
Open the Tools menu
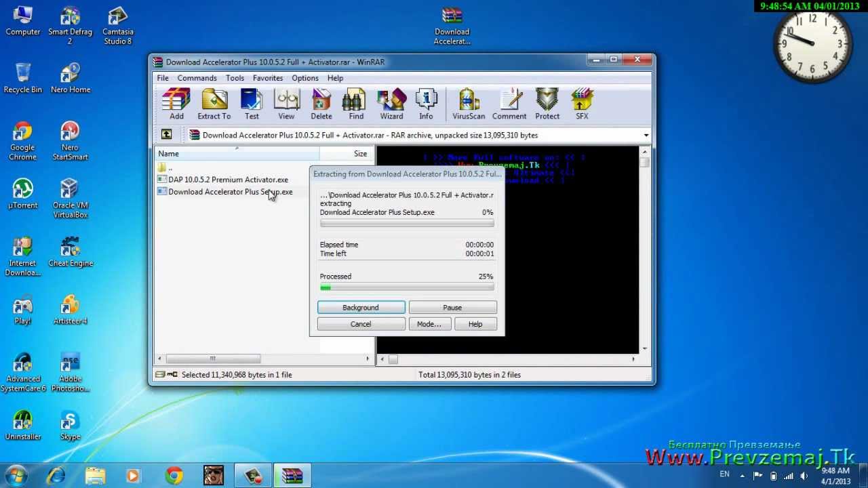(x=235, y=78)
